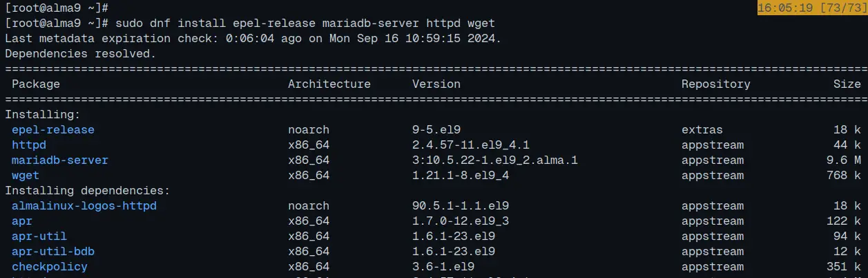Select the almalinux-logos-httpd dependency name

(84, 206)
